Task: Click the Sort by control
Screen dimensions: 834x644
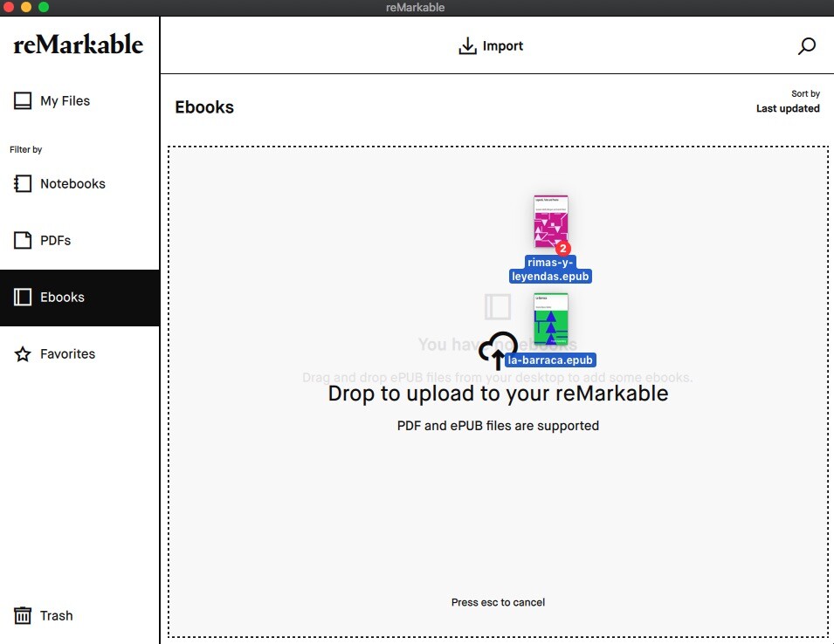Action: (x=804, y=92)
